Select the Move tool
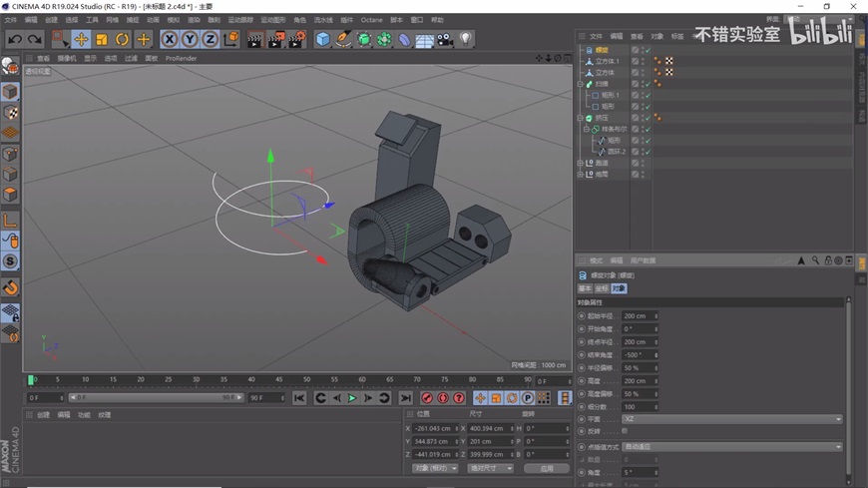This screenshot has height=488, width=868. coord(81,40)
